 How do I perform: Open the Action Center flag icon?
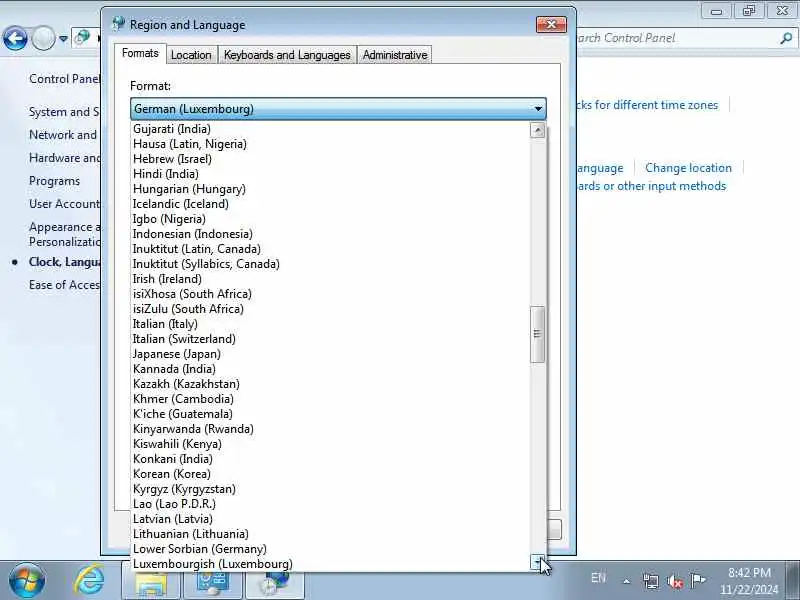click(x=697, y=580)
